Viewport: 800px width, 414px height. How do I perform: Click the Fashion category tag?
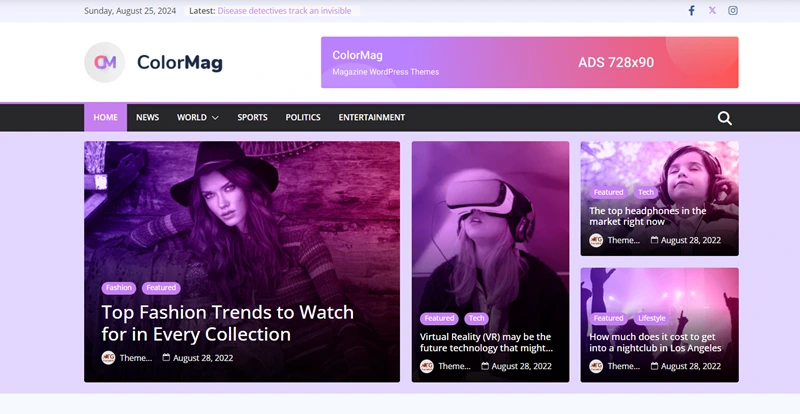[119, 288]
